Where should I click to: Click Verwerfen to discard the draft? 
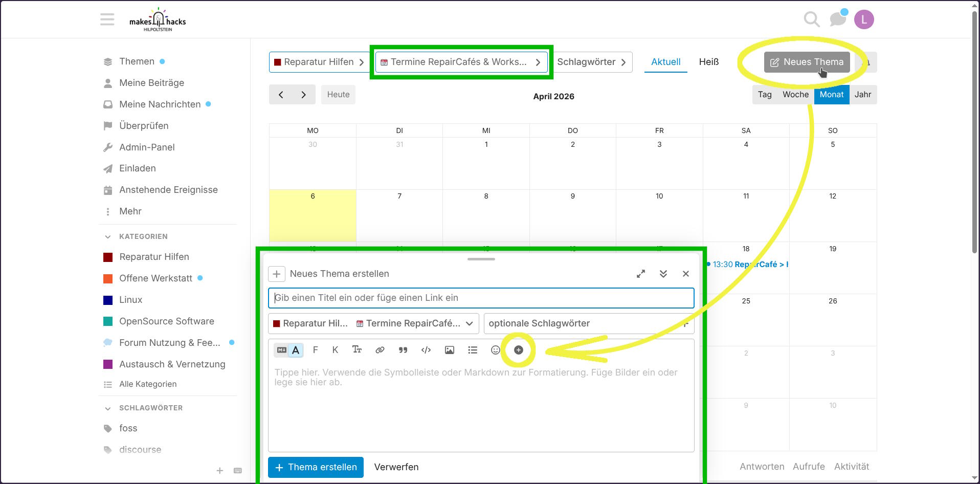396,467
